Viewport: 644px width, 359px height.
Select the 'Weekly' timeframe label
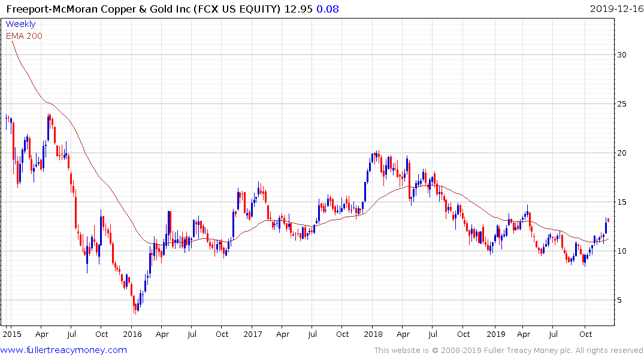click(x=20, y=24)
